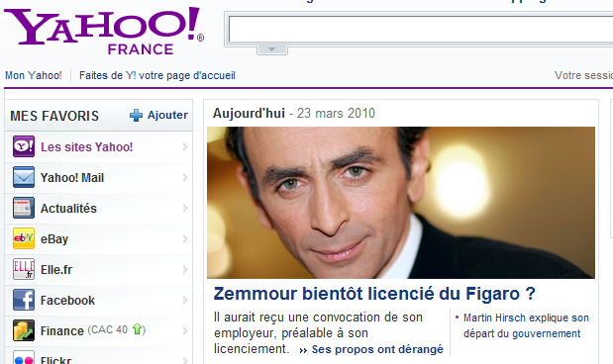Click the green CAC 40 up arrow
Screen dimensions: 613x364
click(137, 329)
